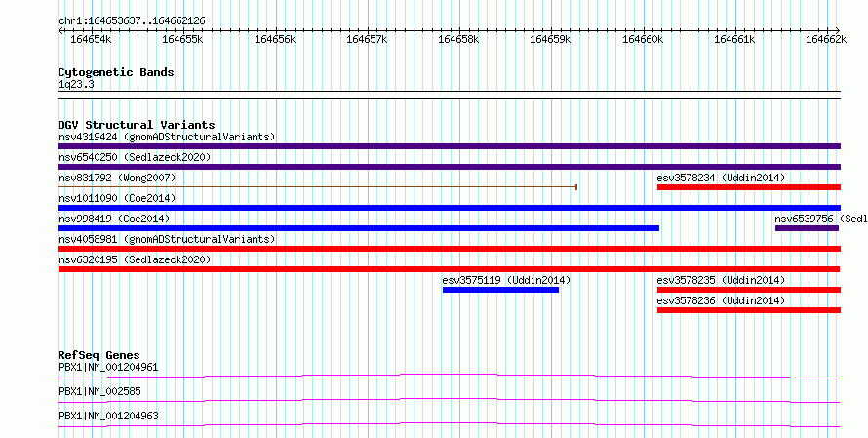The width and height of the screenshot is (868, 438).
Task: Click the 164660k ruler tick label
Action: [x=643, y=40]
